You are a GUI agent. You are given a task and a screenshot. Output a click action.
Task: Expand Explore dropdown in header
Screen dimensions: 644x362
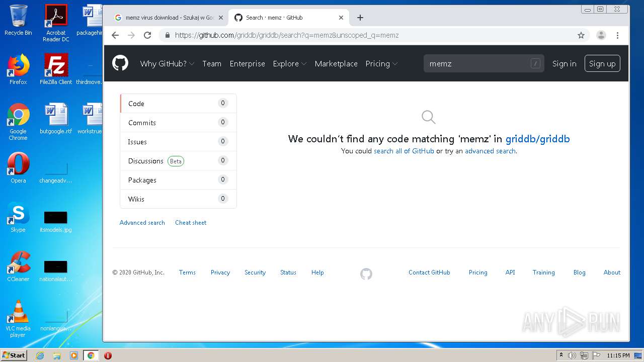click(x=289, y=63)
